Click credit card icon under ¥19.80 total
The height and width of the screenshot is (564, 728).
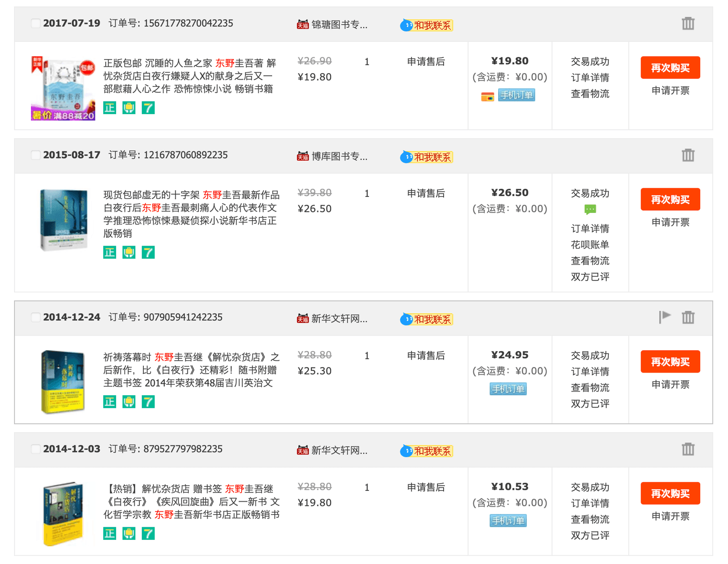tap(488, 96)
